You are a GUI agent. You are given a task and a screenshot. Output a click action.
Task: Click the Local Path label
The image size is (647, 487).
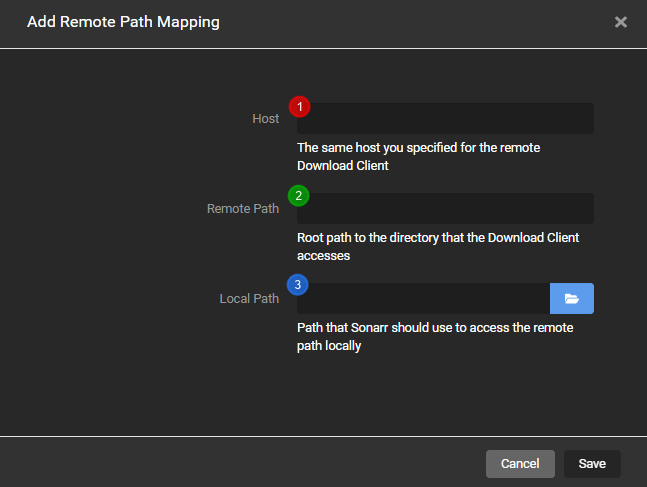(249, 299)
